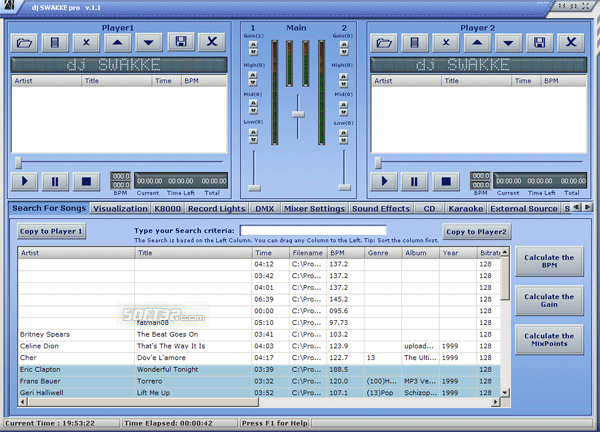The image size is (600, 432).
Task: Click song list horizontal scrollbar right arrow
Action: pyautogui.click(x=496, y=402)
